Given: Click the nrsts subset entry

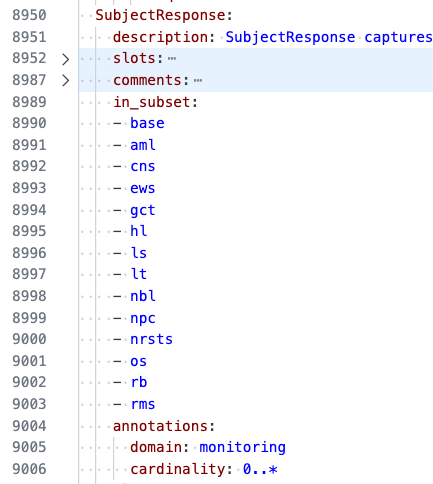Looking at the screenshot, I should [x=152, y=339].
